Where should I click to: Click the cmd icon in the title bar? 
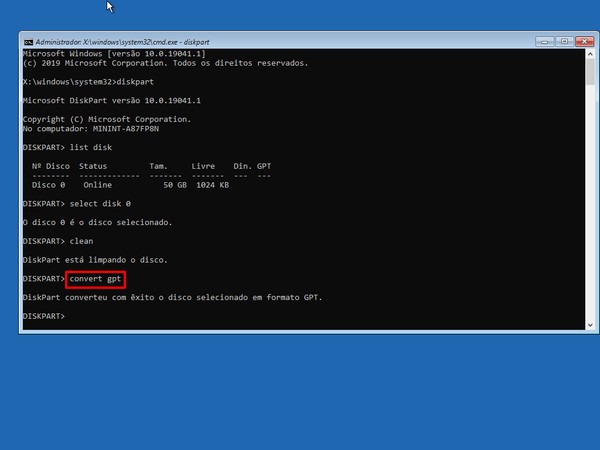(x=28, y=42)
